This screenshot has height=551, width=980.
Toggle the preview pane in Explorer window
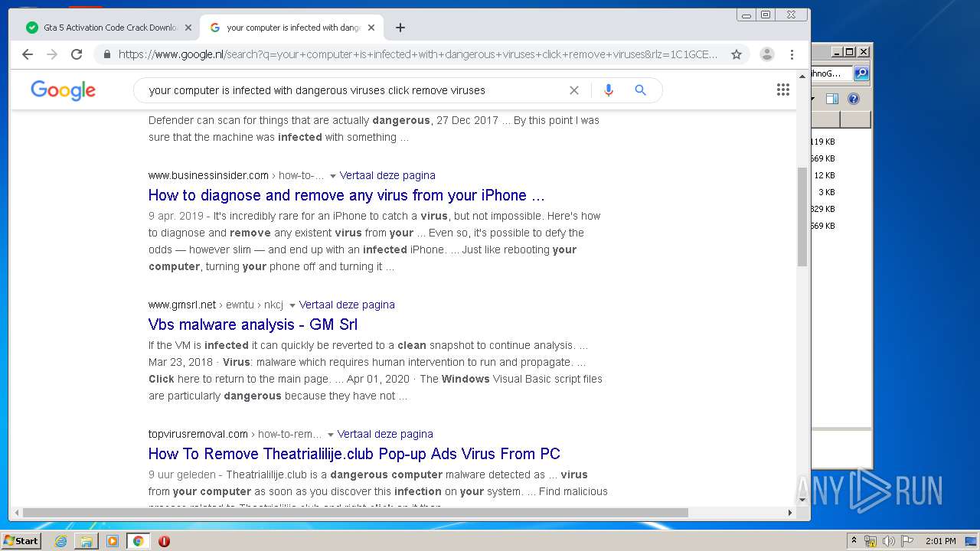pos(832,99)
